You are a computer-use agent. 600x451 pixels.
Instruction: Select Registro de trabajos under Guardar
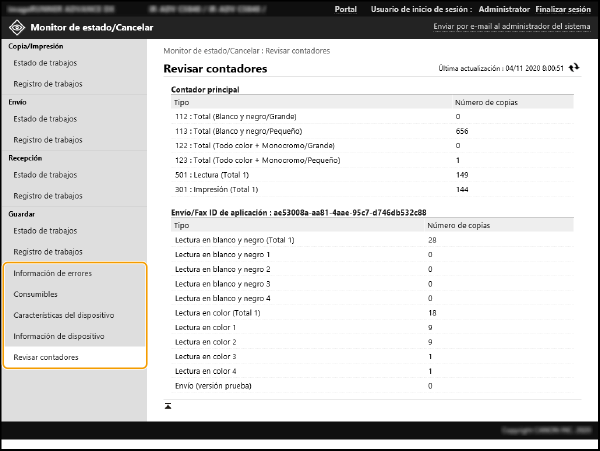[47, 252]
